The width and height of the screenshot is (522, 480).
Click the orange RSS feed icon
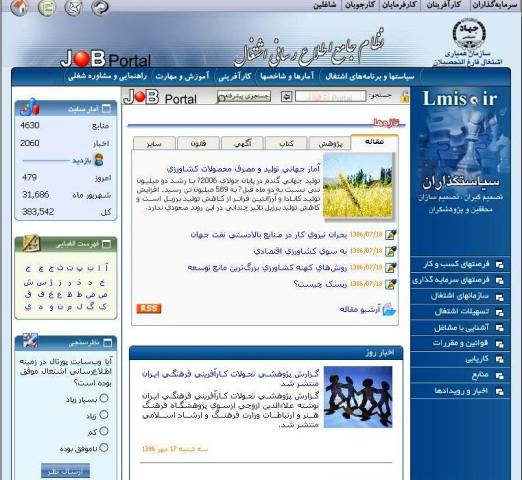[149, 308]
